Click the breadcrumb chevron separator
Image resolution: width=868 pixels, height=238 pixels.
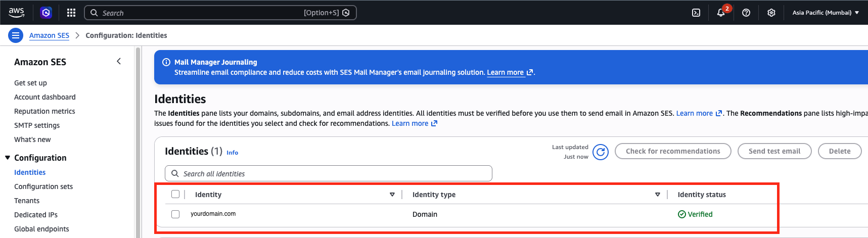coord(77,35)
